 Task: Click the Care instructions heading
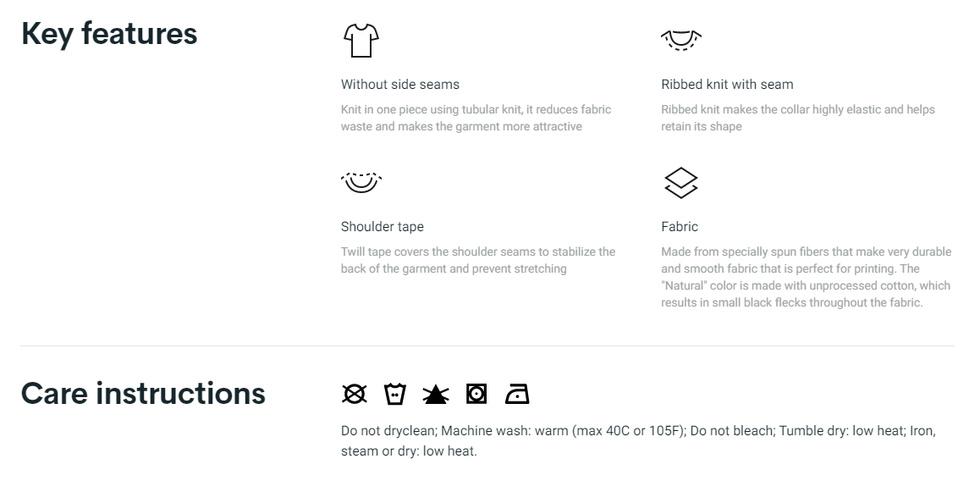(143, 393)
